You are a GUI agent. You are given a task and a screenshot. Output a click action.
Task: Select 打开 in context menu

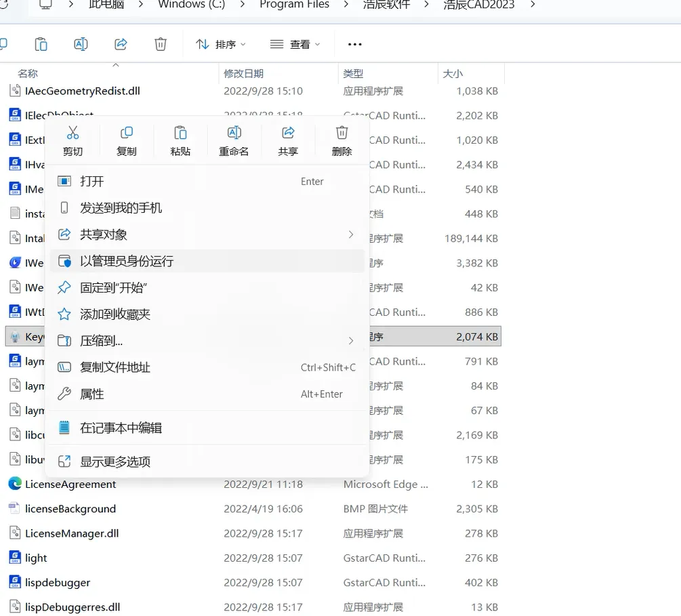[207, 181]
